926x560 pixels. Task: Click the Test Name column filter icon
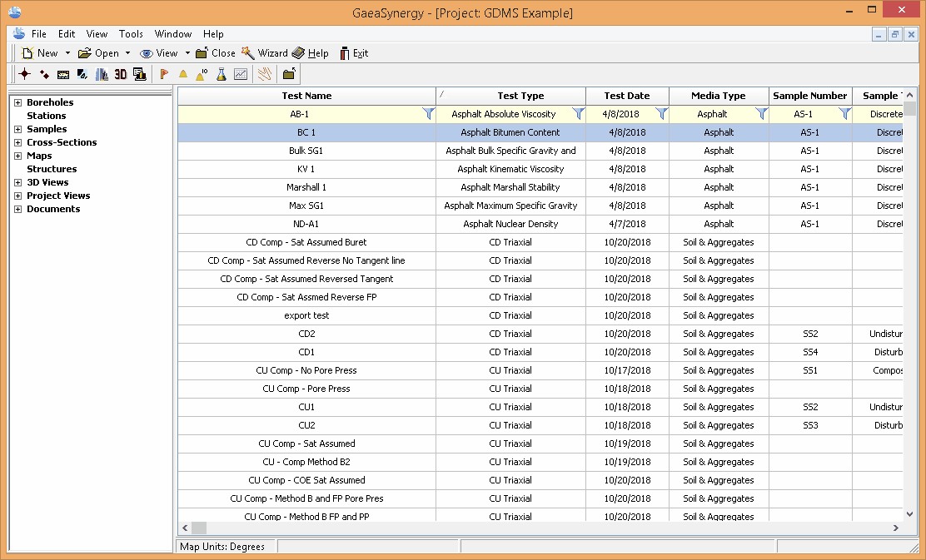pyautogui.click(x=428, y=114)
